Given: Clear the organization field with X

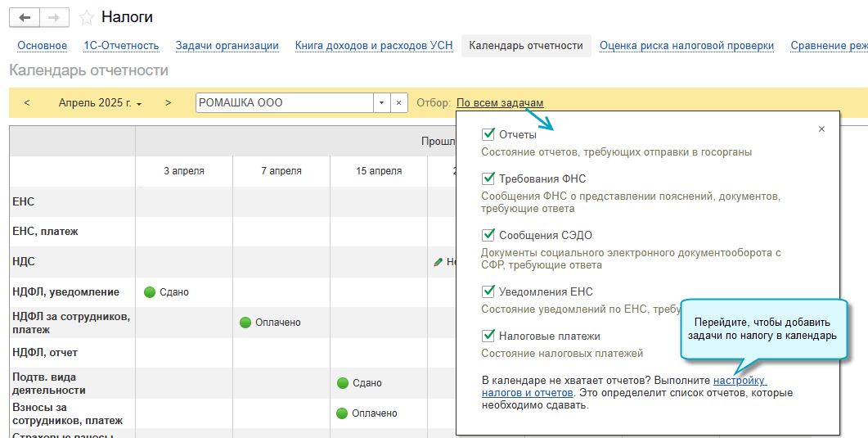Looking at the screenshot, I should (398, 102).
